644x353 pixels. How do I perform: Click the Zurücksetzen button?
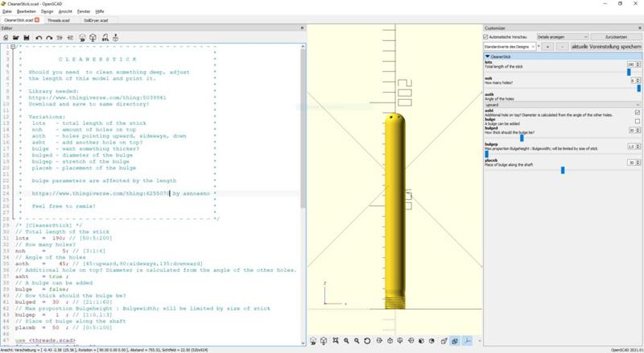click(616, 36)
